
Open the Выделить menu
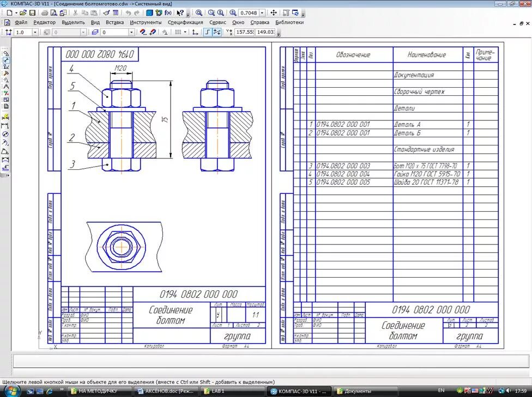point(73,22)
